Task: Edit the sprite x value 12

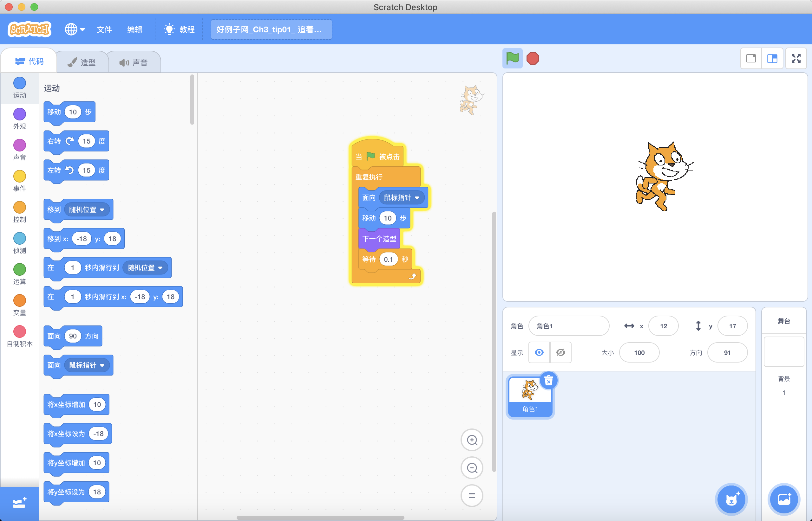Action: [x=663, y=326]
